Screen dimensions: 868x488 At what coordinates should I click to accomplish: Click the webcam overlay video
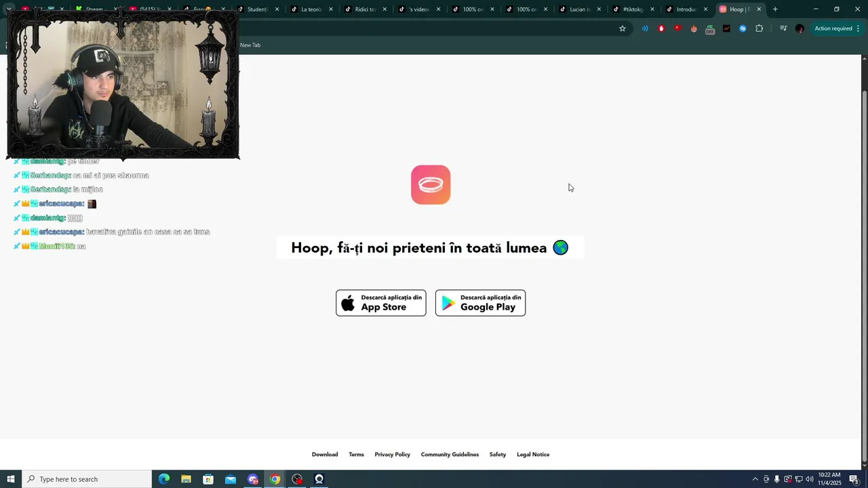tap(123, 84)
